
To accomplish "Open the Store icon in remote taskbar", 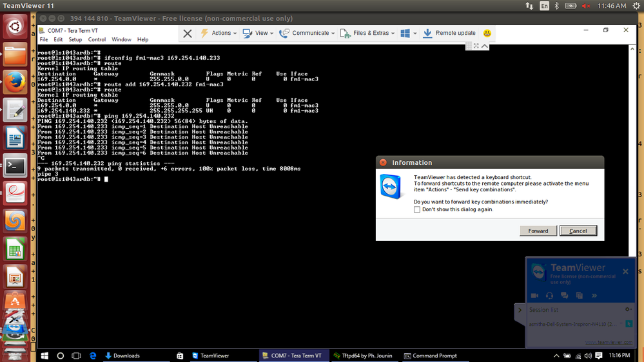I will [x=179, y=356].
